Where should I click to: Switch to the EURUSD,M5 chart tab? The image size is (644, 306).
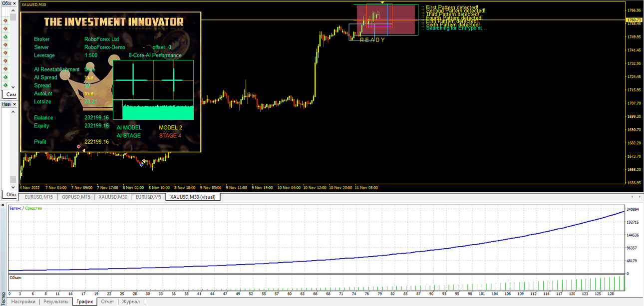(148, 197)
